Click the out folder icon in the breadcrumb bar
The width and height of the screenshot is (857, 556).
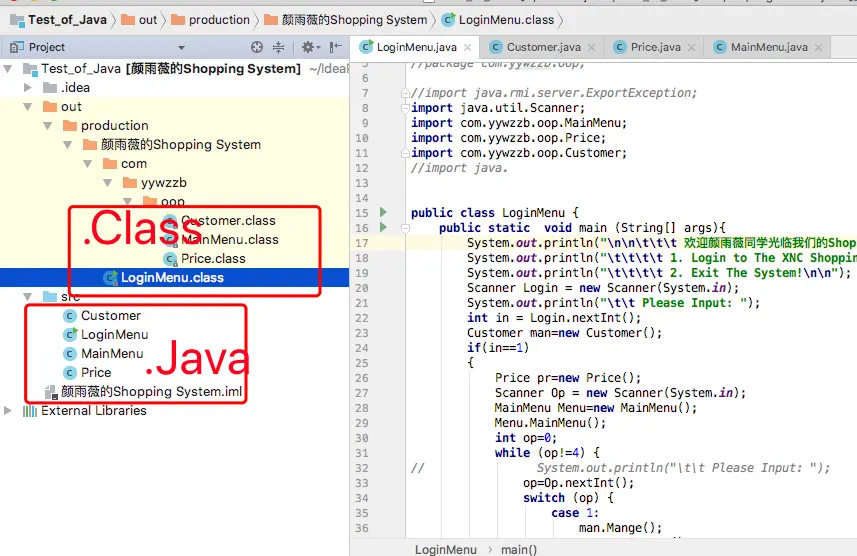[128, 20]
